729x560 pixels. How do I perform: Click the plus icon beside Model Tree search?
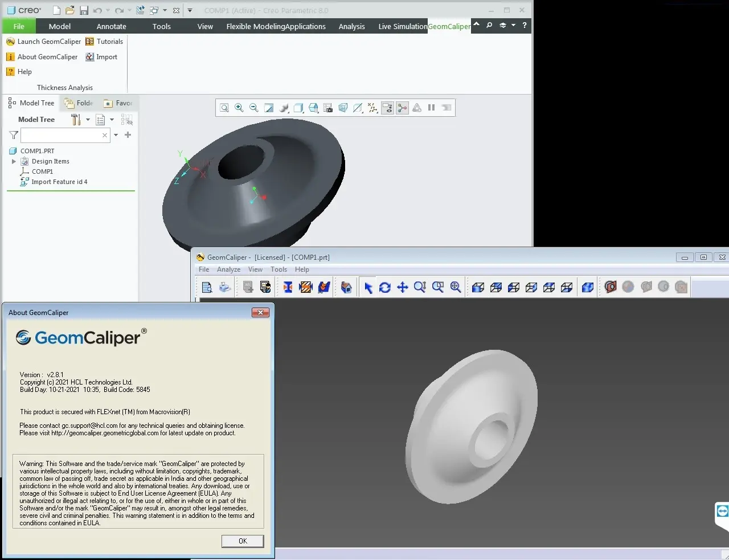(128, 135)
